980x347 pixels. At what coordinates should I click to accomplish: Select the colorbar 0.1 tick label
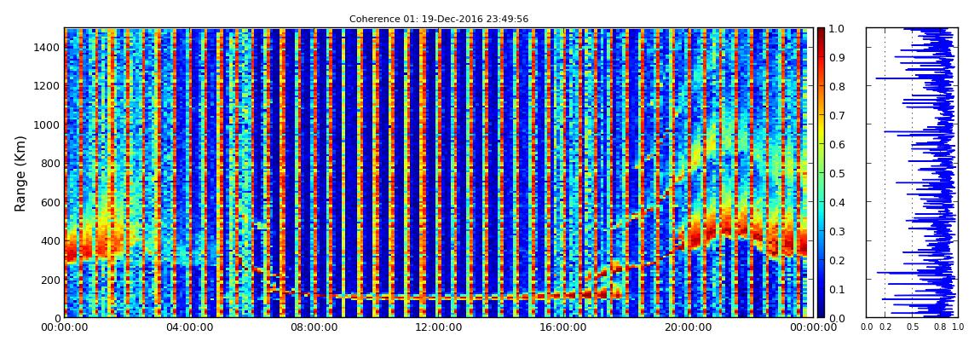(x=838, y=290)
